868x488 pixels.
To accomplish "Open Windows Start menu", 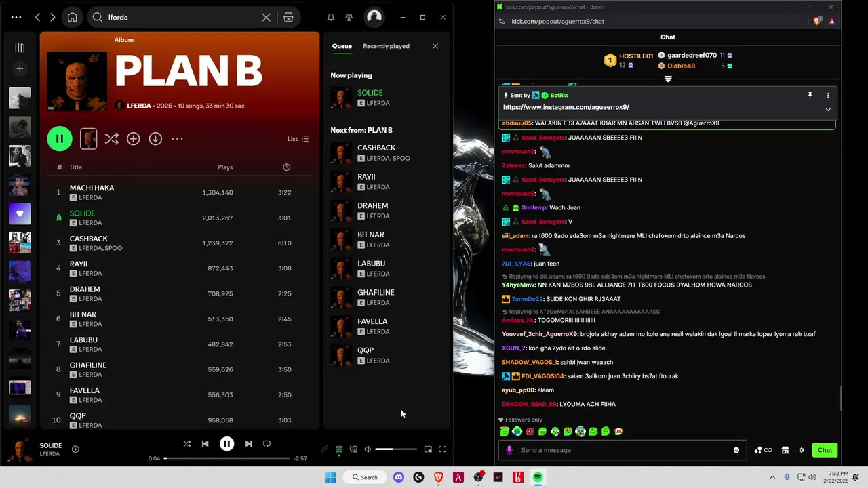I will (330, 477).
